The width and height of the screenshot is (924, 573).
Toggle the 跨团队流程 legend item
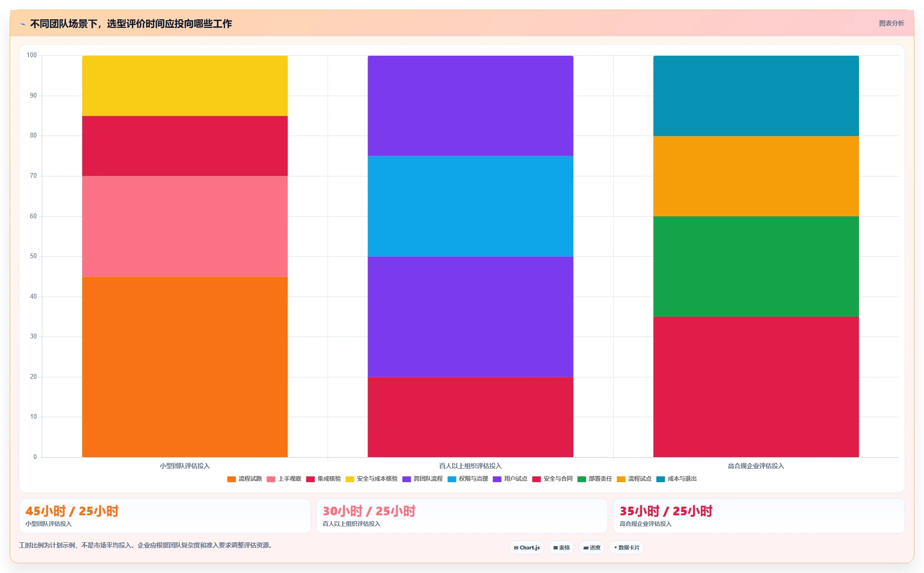click(422, 479)
